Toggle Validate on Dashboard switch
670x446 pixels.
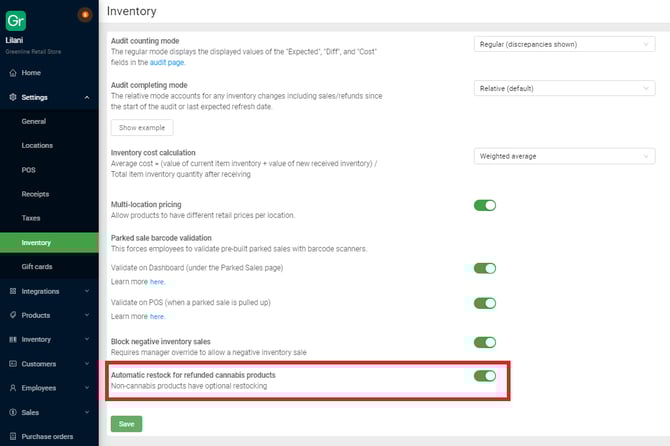click(x=484, y=268)
